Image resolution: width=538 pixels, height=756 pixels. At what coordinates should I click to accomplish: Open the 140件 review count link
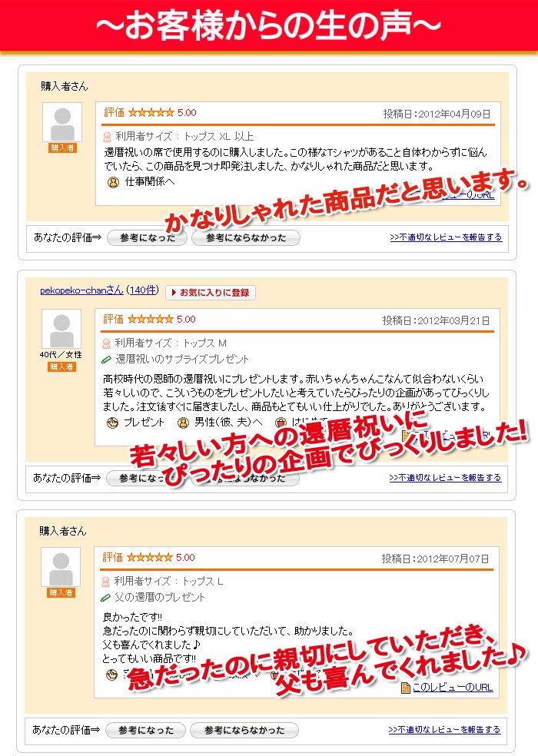click(x=142, y=290)
